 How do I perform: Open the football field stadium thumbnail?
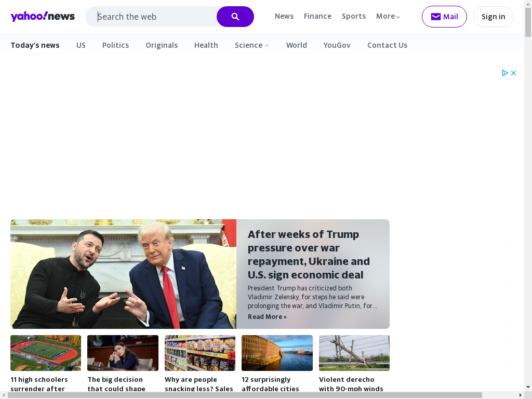(46, 353)
